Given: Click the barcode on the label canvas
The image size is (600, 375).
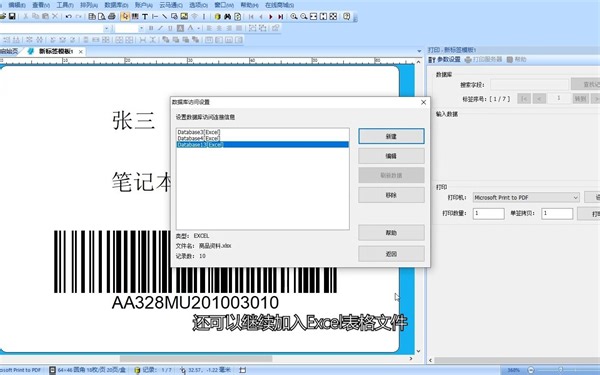Looking at the screenshot, I should 196,262.
